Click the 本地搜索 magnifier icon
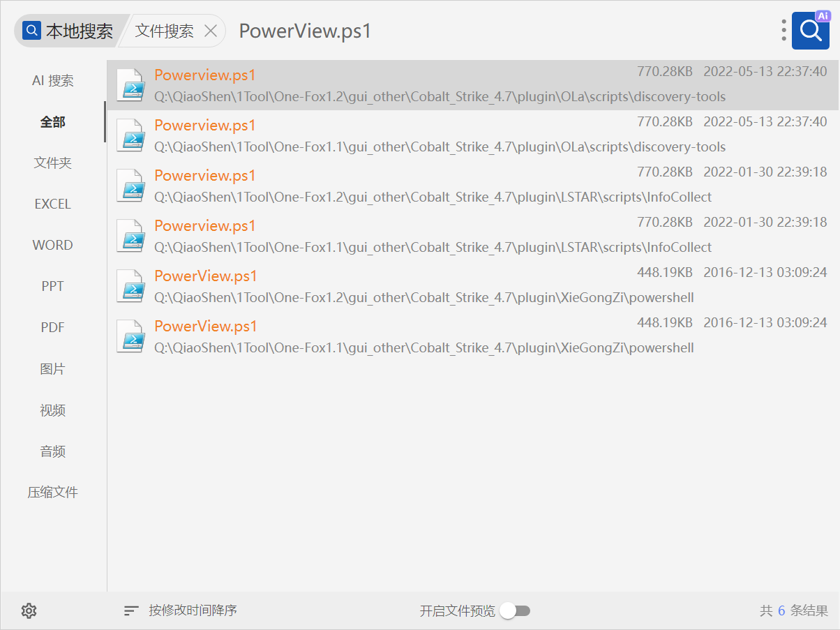840x630 pixels. (x=31, y=31)
